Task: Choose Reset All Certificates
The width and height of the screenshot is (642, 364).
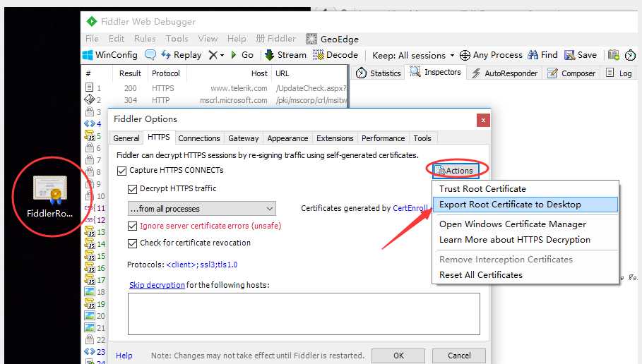Action: [x=525, y=275]
